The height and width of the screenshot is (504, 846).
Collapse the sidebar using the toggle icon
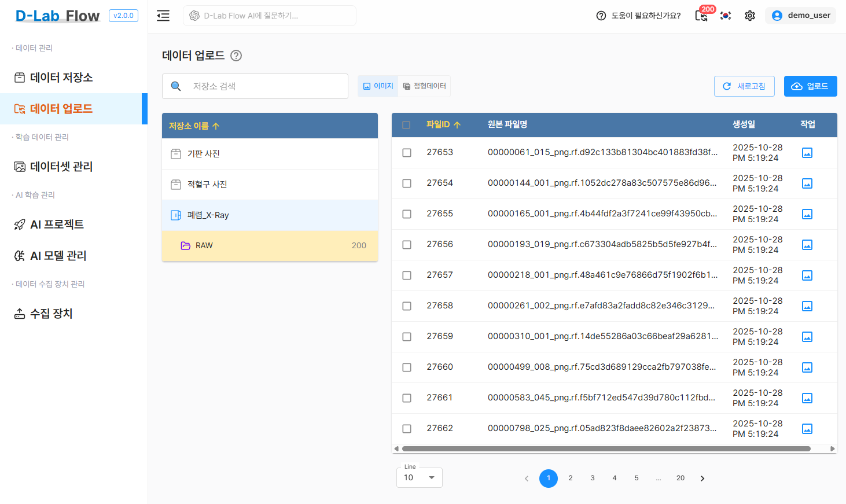coord(163,16)
